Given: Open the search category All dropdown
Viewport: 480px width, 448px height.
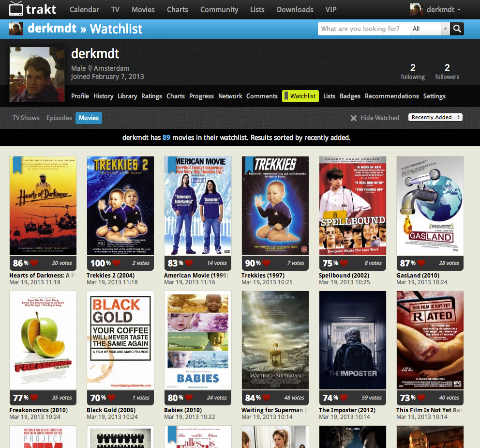Looking at the screenshot, I should pyautogui.click(x=430, y=29).
